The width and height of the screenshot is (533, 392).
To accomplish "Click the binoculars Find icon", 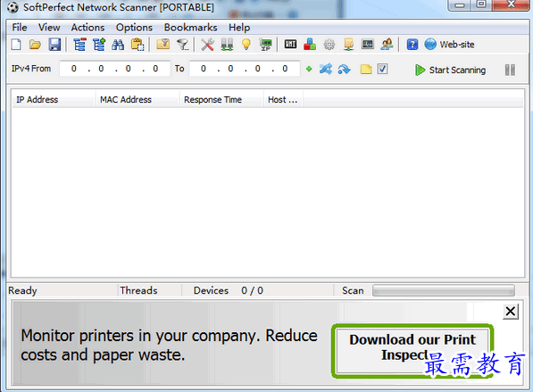I will coord(118,45).
